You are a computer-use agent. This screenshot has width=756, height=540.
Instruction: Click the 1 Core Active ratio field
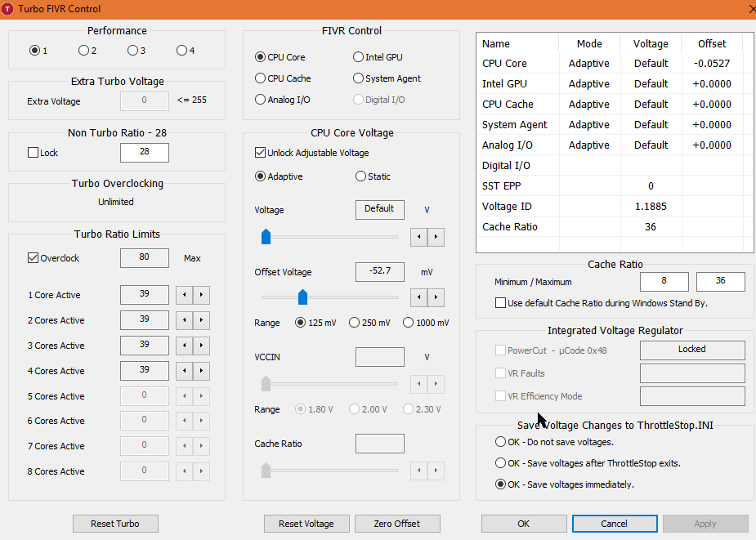pos(145,295)
